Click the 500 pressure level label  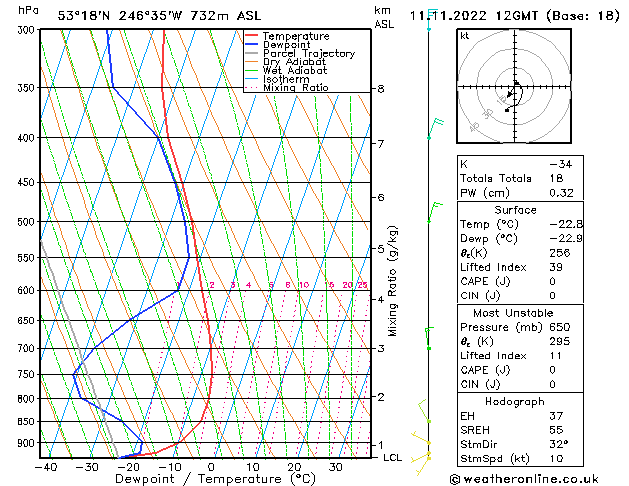28,222
